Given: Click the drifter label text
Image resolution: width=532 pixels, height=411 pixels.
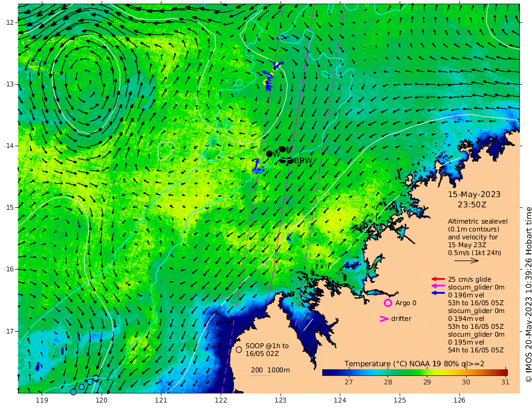Looking at the screenshot, I should 401,319.
